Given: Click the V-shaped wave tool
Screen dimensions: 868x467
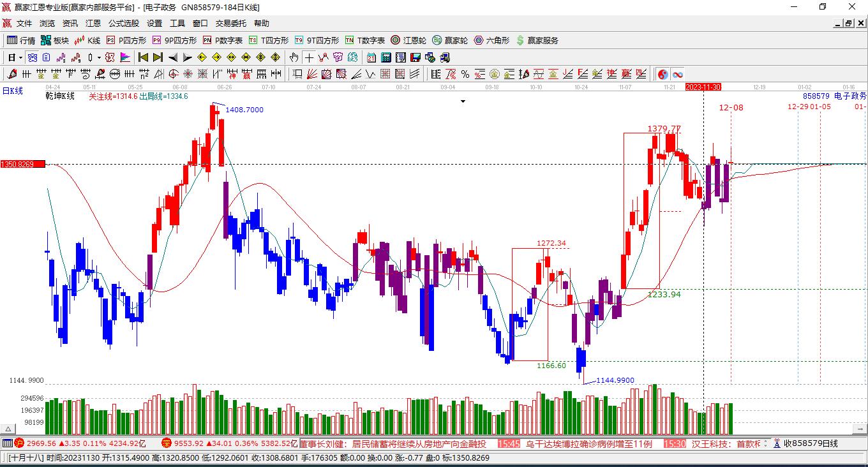Looking at the screenshot, I should pos(370,74).
